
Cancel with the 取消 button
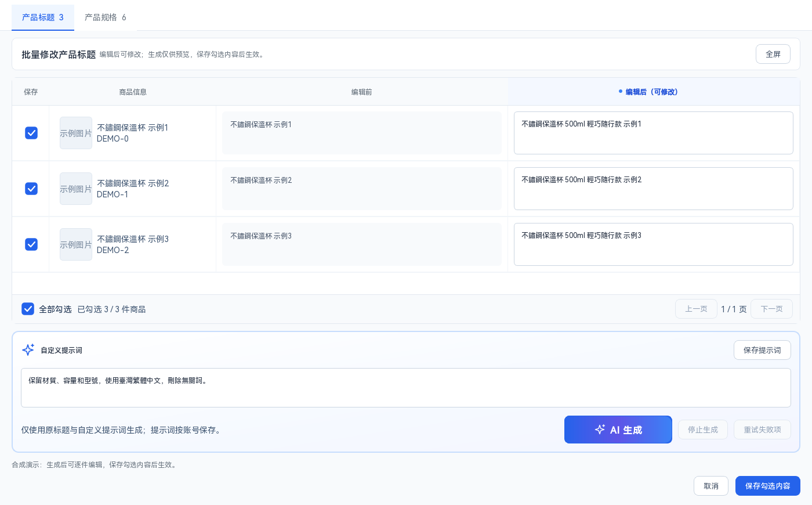pos(711,486)
